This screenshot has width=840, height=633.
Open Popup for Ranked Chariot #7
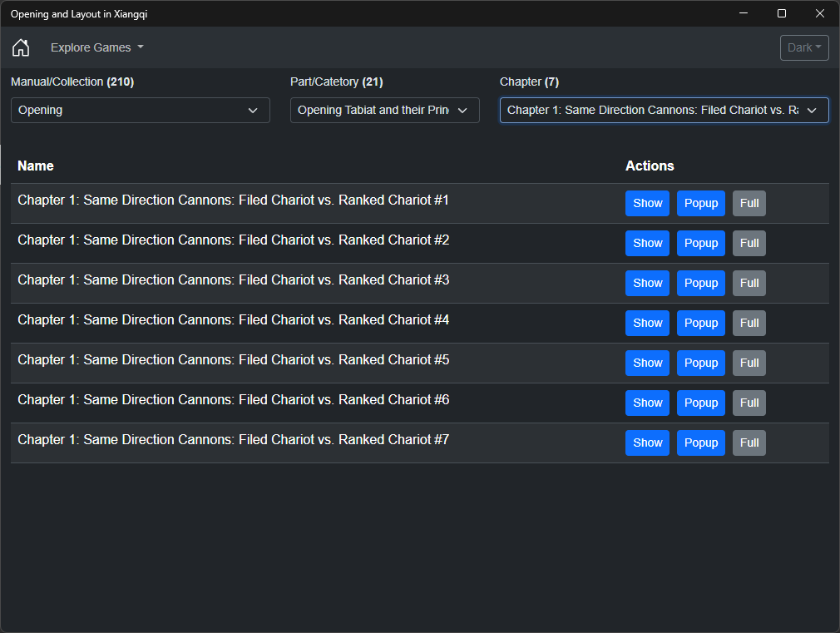701,443
